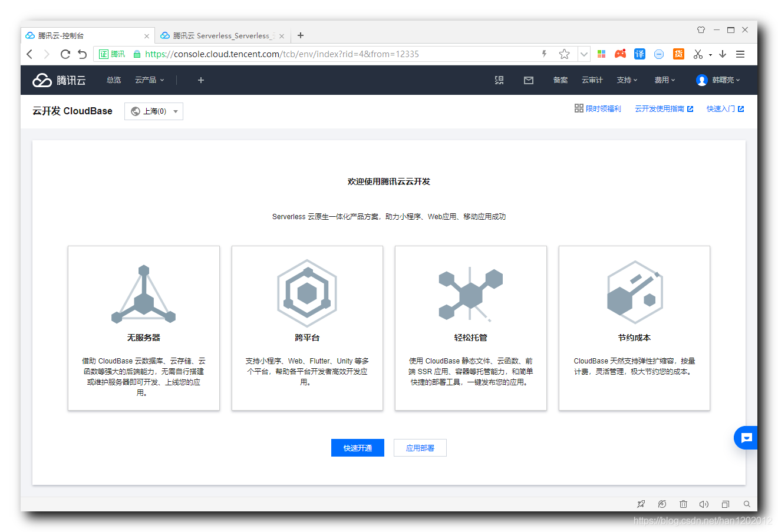This screenshot has height=532, width=778.
Task: Open the game controller extension
Action: pyautogui.click(x=620, y=54)
